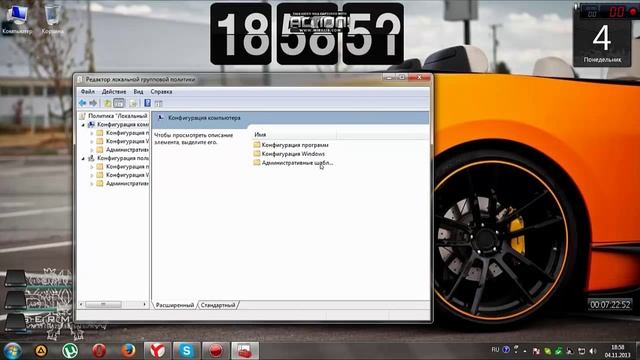Select the Компьютер desktop icon
Viewport: 640px width, 360px height.
pyautogui.click(x=17, y=19)
